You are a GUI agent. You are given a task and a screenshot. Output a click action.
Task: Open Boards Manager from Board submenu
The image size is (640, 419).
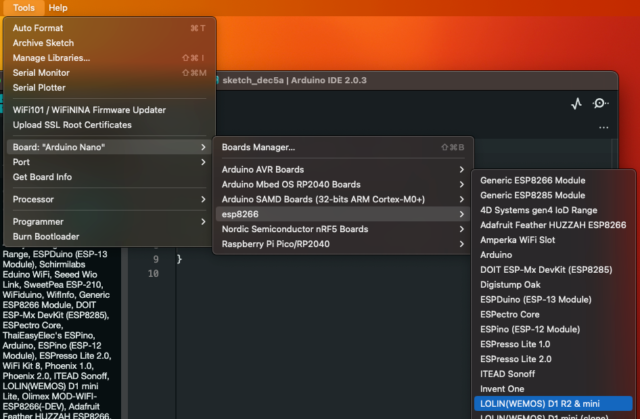pyautogui.click(x=258, y=147)
